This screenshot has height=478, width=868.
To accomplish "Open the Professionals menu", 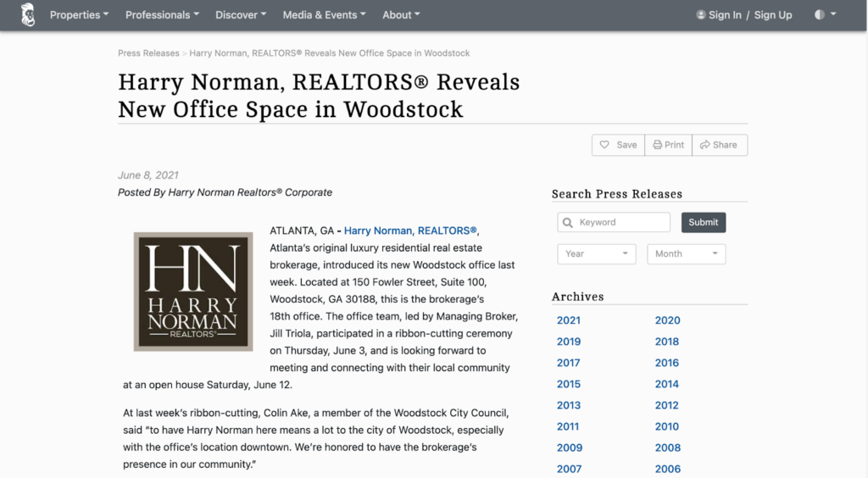I will pyautogui.click(x=162, y=15).
